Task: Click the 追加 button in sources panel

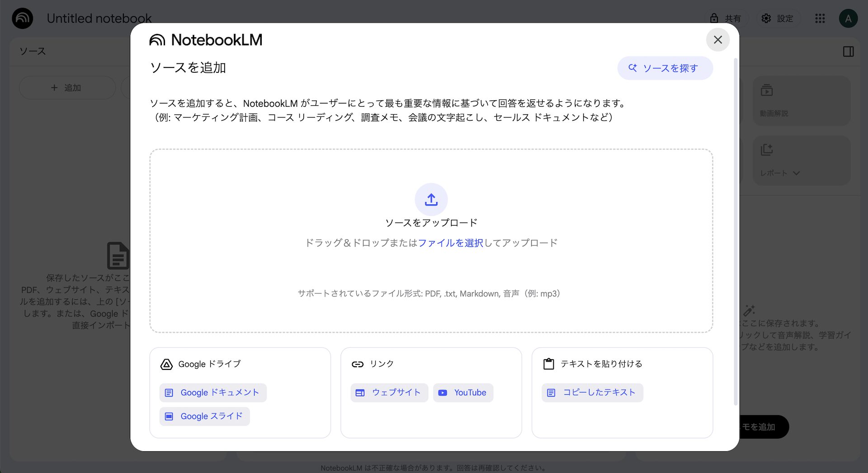Action: pyautogui.click(x=67, y=88)
